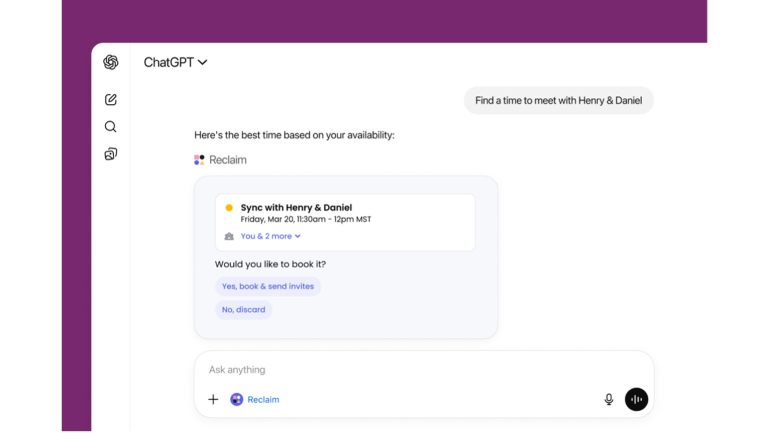Click the OpenAI logo in the sidebar
Image resolution: width=770 pixels, height=433 pixels.
[111, 62]
